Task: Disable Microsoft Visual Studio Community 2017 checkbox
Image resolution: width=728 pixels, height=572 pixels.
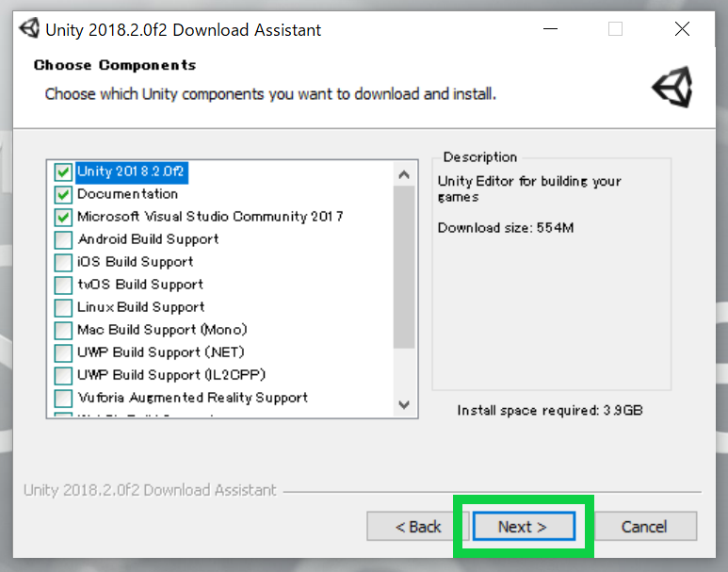Action: [x=63, y=217]
